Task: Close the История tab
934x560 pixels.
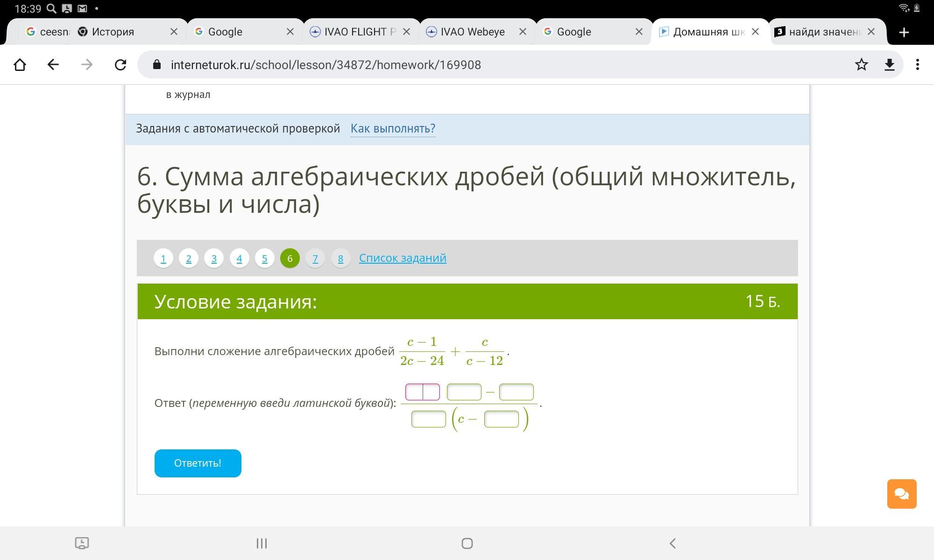Action: (174, 32)
